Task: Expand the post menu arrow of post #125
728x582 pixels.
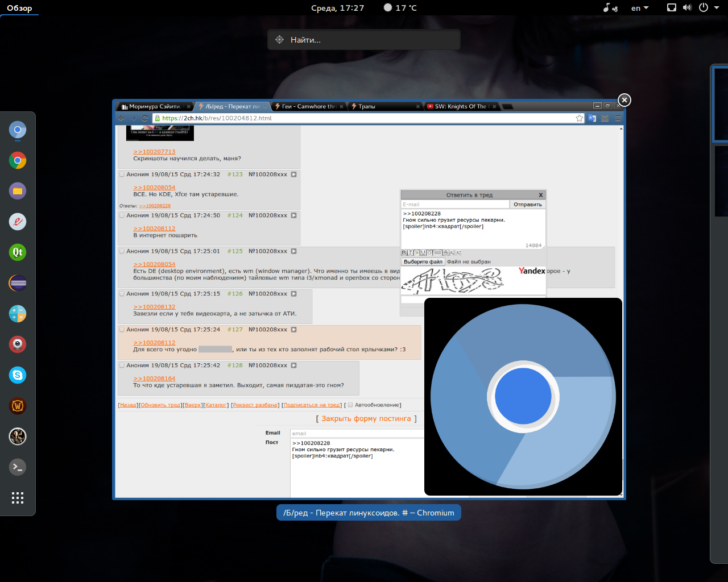Action: pyautogui.click(x=294, y=251)
